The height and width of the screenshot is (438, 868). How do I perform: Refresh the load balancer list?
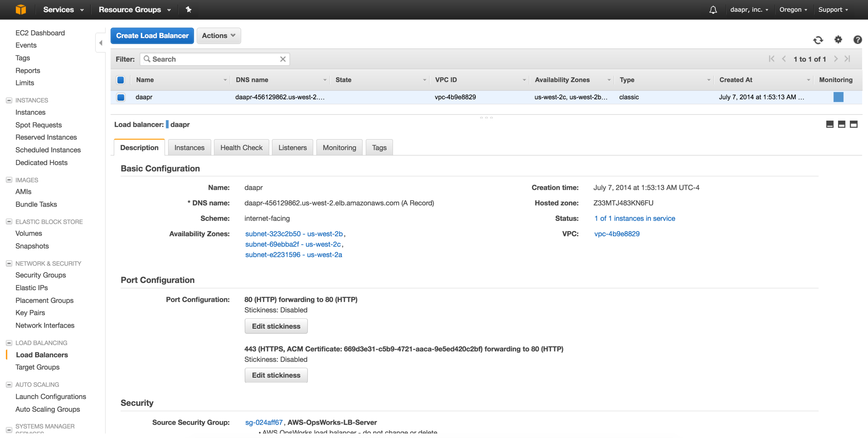[x=818, y=40]
